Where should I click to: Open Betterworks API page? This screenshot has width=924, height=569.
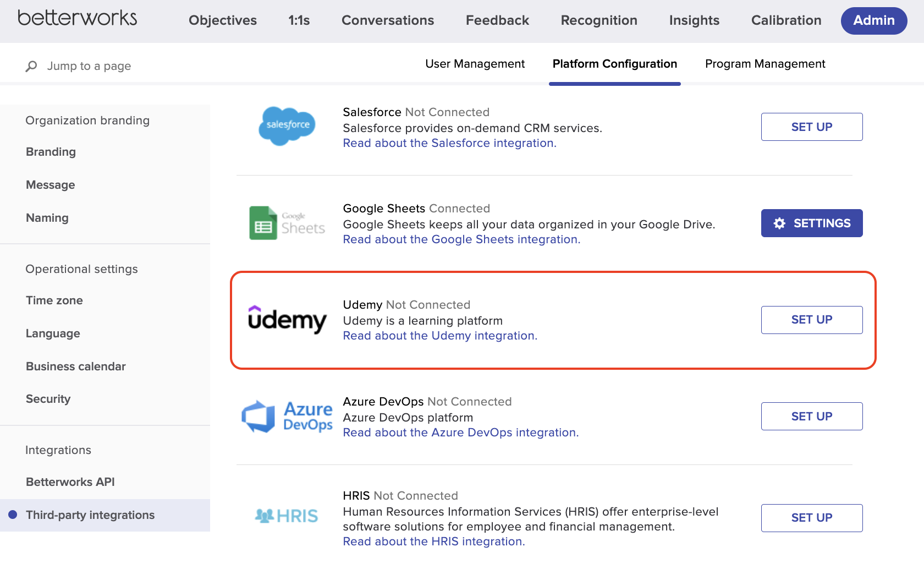click(70, 482)
